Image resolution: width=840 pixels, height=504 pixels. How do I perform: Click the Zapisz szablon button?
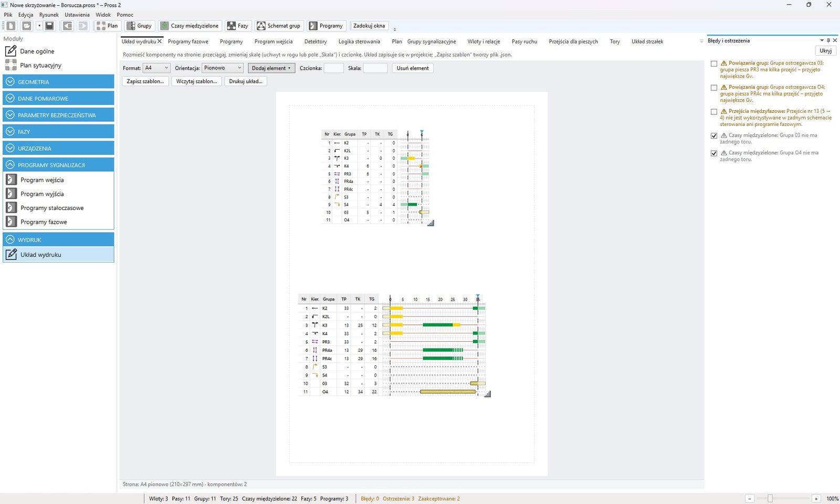pyautogui.click(x=145, y=81)
